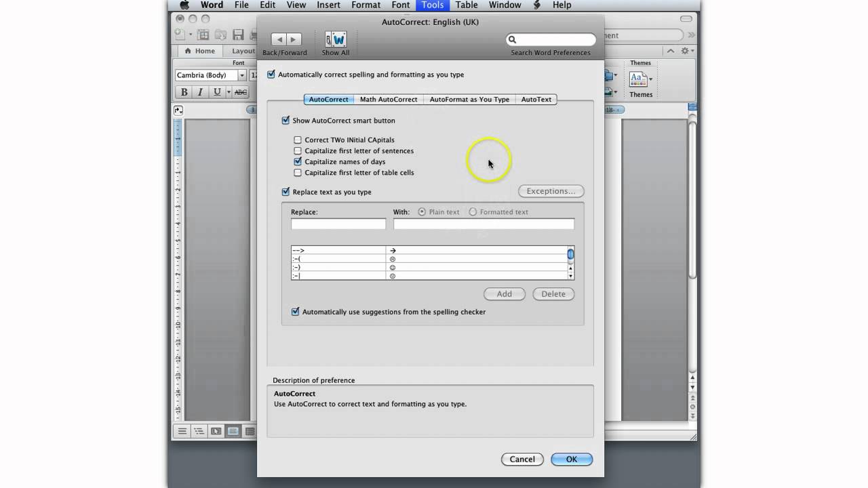Open the Table menu
Image resolution: width=868 pixels, height=488 pixels.
click(467, 5)
